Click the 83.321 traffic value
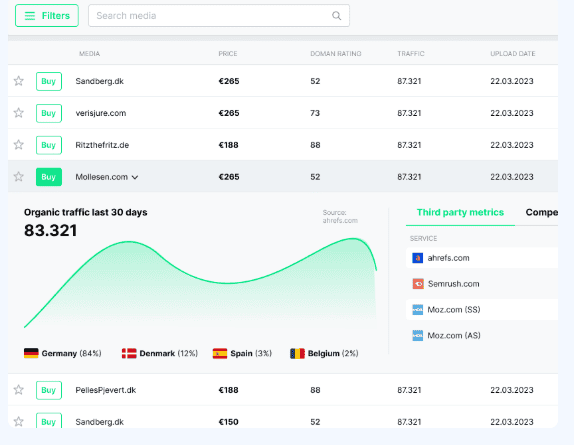Image resolution: width=574 pixels, height=445 pixels. click(51, 231)
